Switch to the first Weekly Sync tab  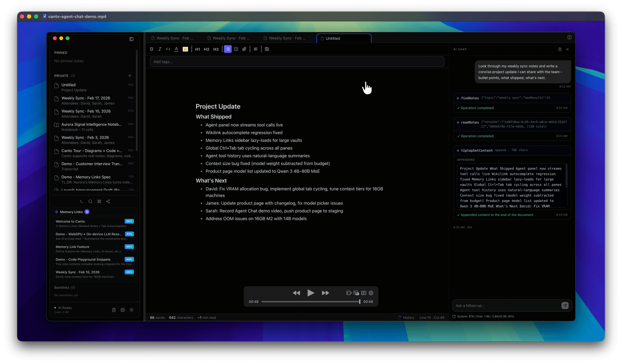175,38
